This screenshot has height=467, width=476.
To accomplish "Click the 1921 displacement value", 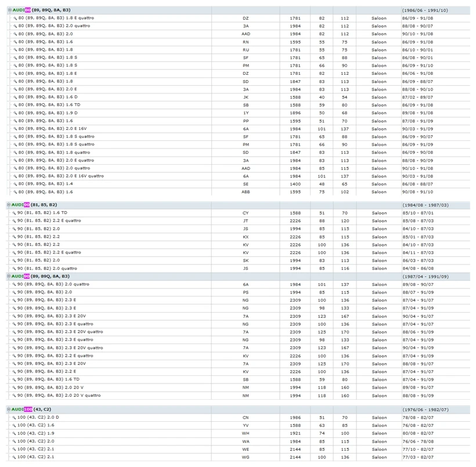I will (295, 433).
